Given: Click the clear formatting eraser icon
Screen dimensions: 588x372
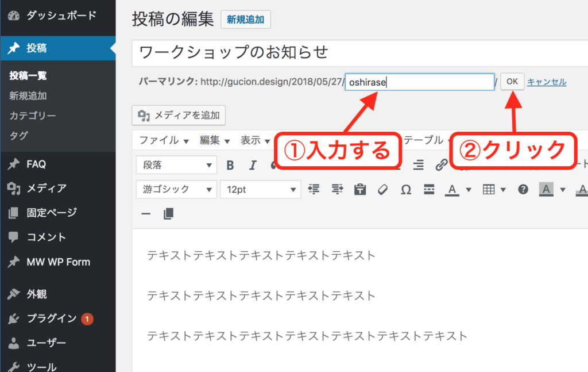Looking at the screenshot, I should pos(382,189).
